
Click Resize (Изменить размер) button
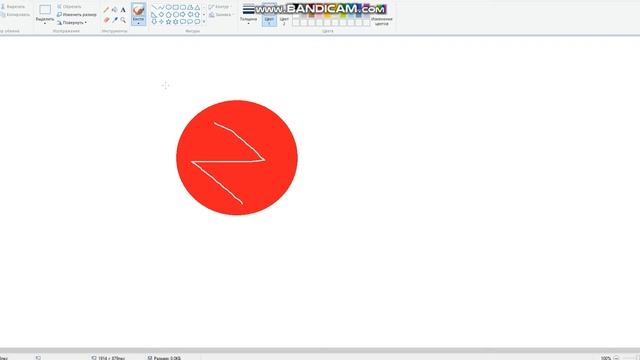pyautogui.click(x=77, y=15)
